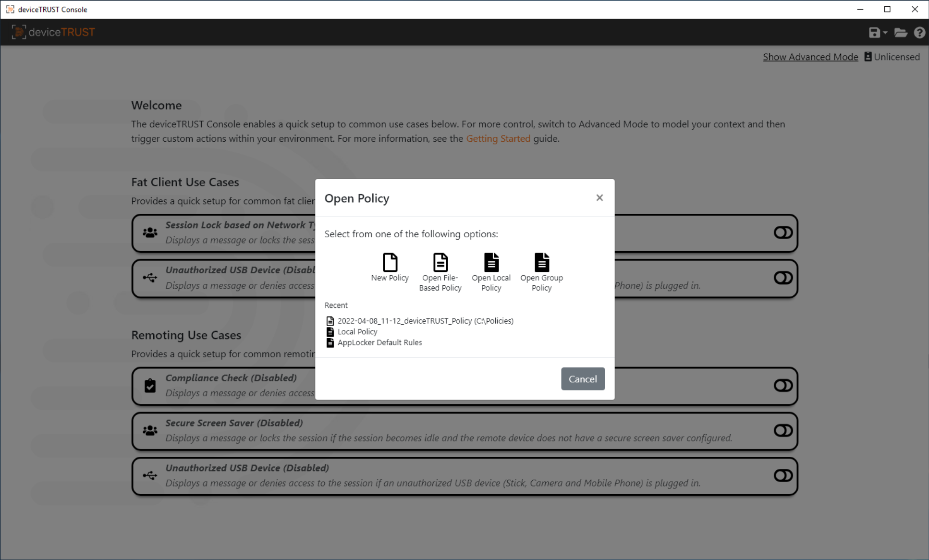Click the deviceTRUST logo in the header

(x=53, y=32)
